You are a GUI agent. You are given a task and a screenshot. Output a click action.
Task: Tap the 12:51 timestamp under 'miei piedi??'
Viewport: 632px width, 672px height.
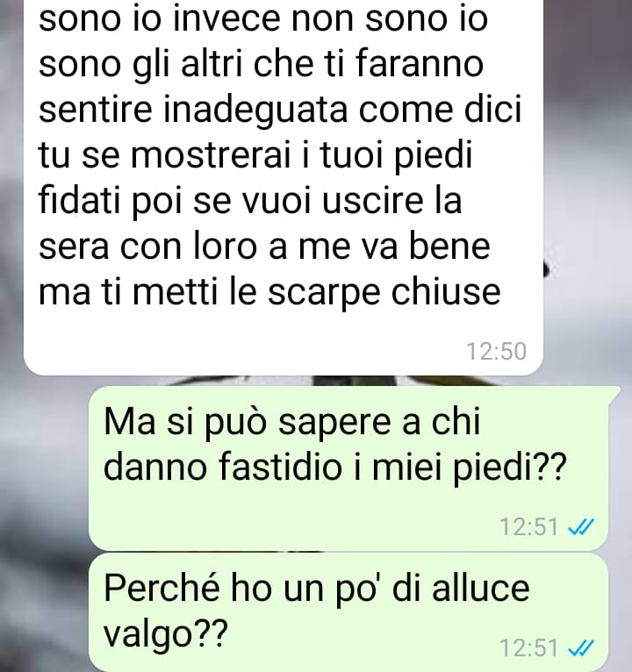[528, 526]
